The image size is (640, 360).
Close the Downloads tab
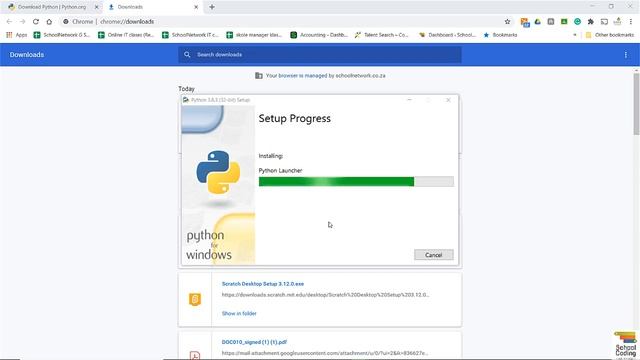point(196,7)
